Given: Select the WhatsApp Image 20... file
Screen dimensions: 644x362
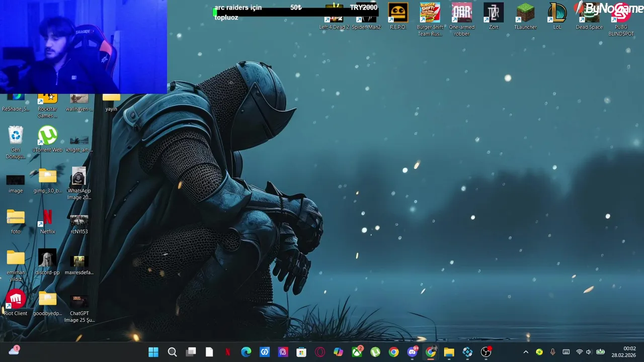Looking at the screenshot, I should tap(79, 184).
